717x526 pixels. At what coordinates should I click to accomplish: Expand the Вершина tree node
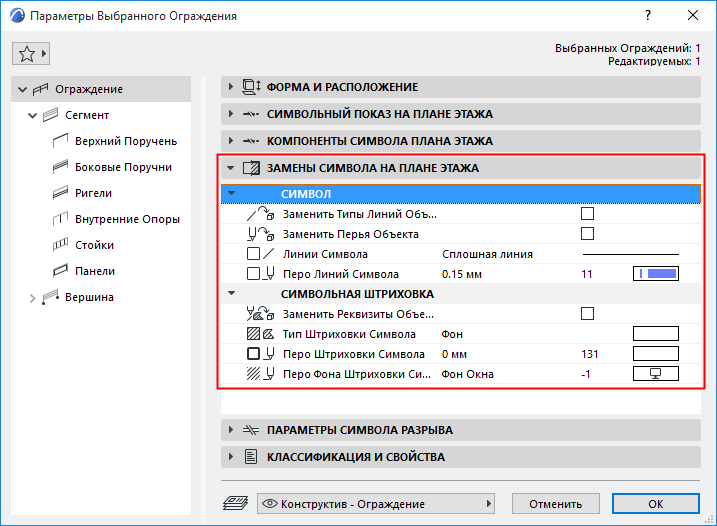tap(32, 298)
